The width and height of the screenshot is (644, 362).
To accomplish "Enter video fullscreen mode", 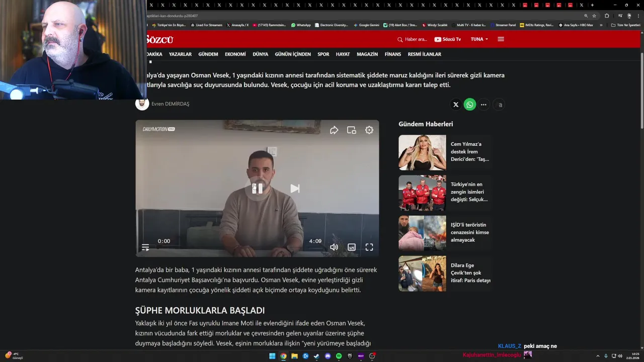I will [x=369, y=247].
